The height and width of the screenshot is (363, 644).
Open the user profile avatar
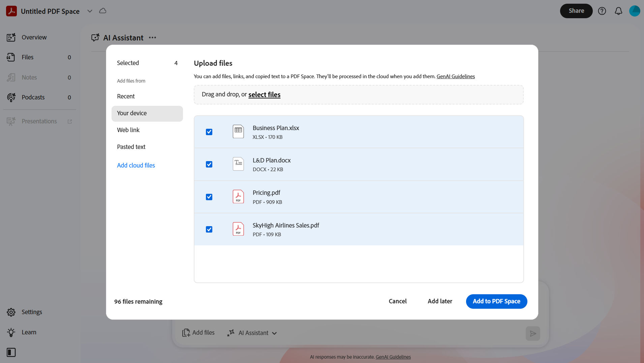pyautogui.click(x=635, y=11)
